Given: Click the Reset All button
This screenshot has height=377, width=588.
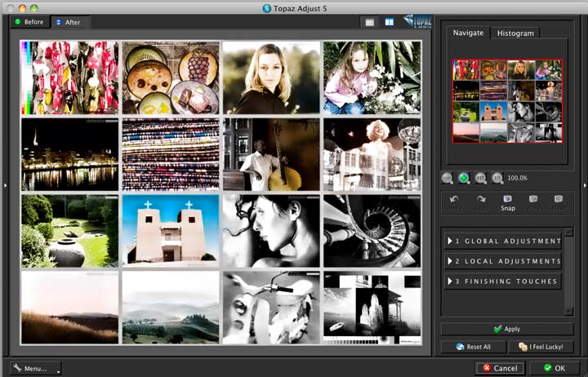Looking at the screenshot, I should (473, 347).
